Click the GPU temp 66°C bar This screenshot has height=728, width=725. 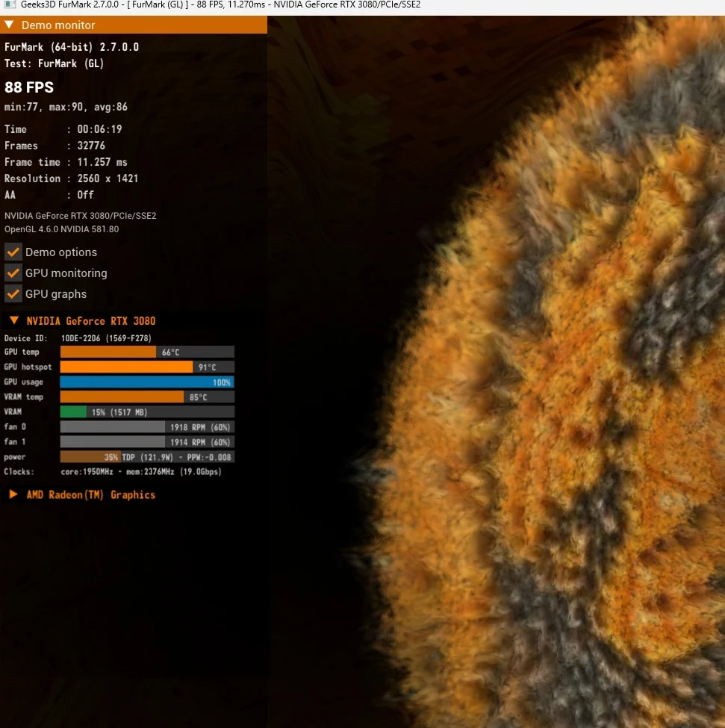[x=147, y=352]
